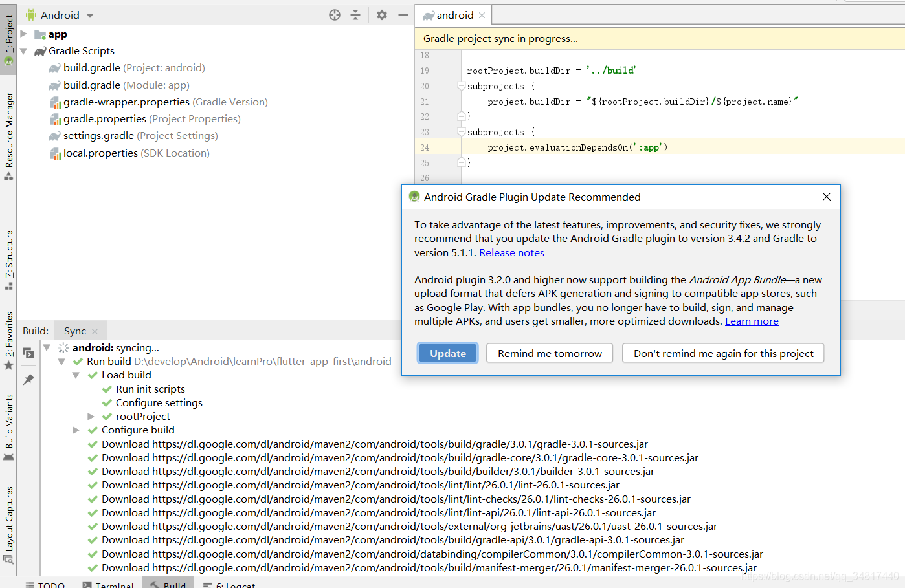Viewport: 905px width, 588px height.
Task: Select Configure settings entry
Action: coord(159,403)
